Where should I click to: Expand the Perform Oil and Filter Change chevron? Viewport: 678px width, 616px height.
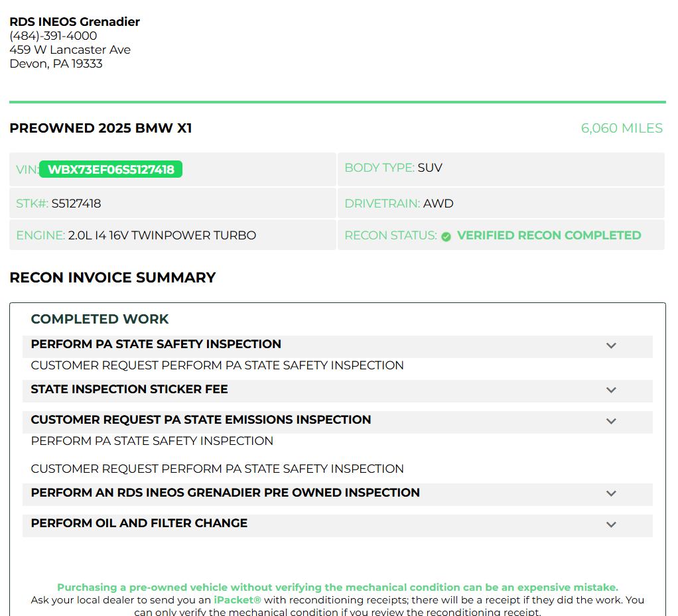[610, 524]
